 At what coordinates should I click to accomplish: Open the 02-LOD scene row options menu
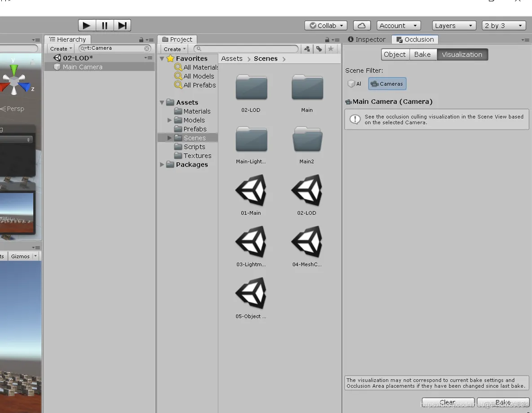click(x=148, y=58)
